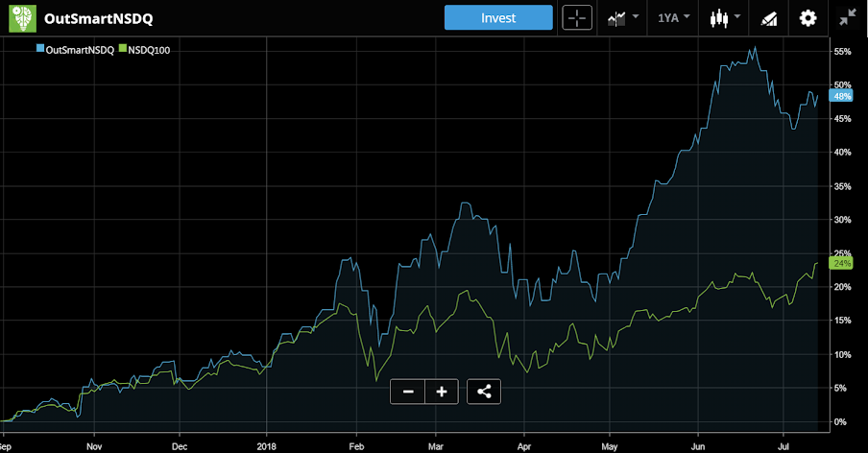This screenshot has height=453, width=868.
Task: Click the Invest button
Action: [x=498, y=17]
